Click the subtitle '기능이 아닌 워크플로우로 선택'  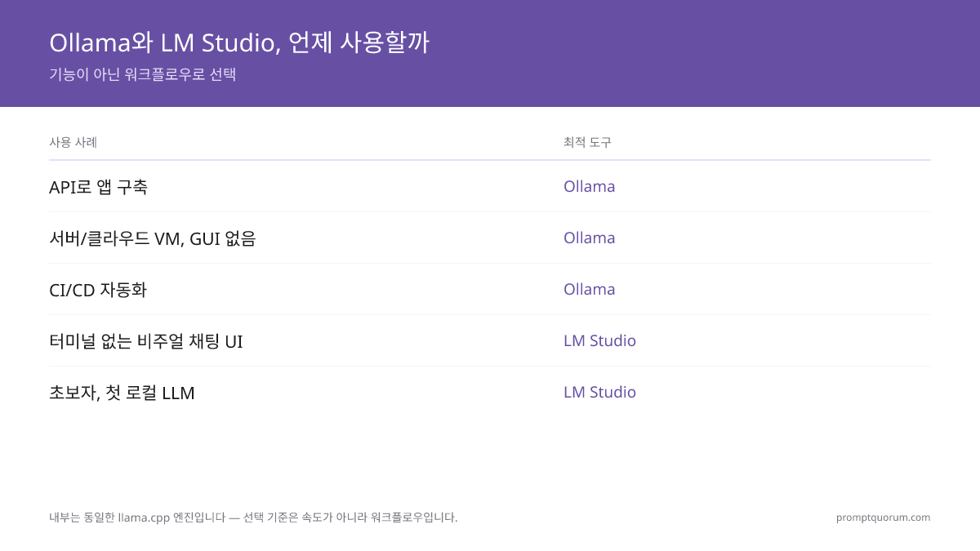143,74
